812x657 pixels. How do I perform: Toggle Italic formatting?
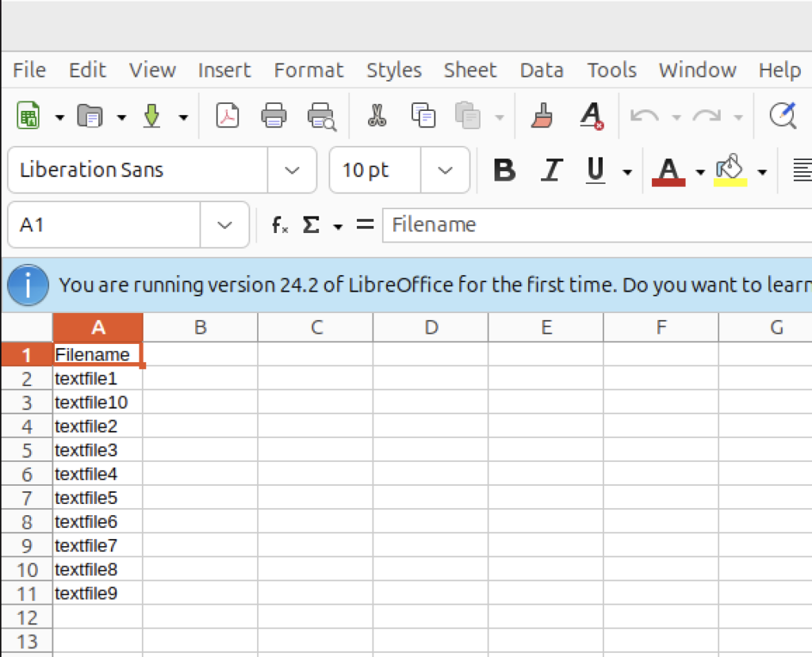552,170
